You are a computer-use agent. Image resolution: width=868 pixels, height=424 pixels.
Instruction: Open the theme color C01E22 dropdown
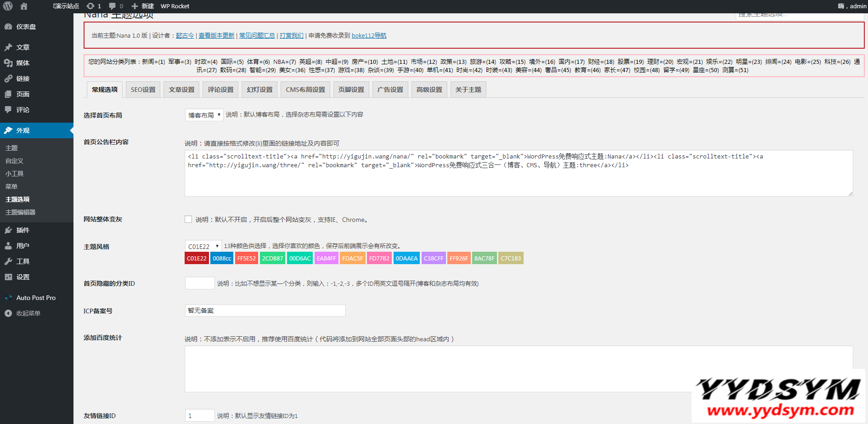click(x=203, y=247)
